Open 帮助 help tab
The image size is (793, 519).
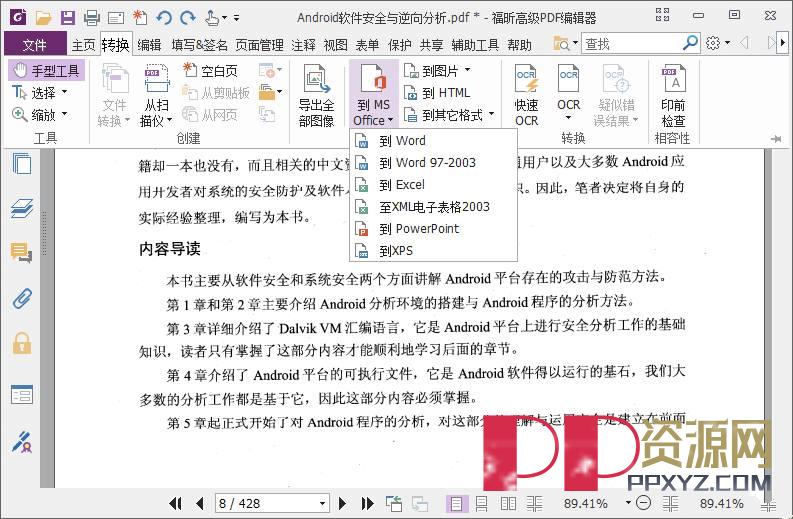519,45
